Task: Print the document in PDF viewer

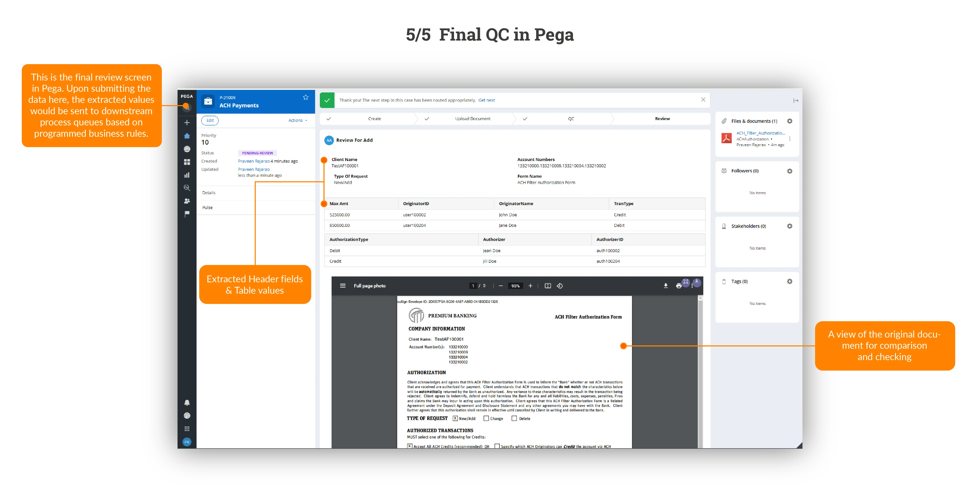Action: [678, 286]
